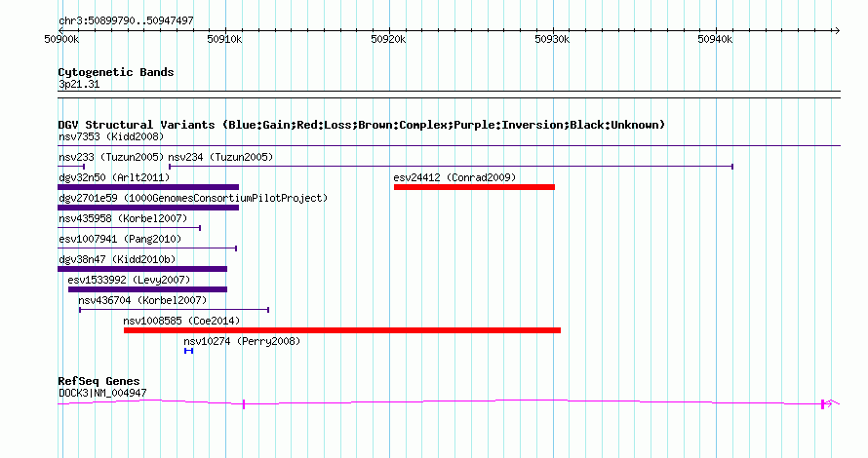Click the 50920k ruler label
The width and height of the screenshot is (868, 458).
[x=388, y=39]
